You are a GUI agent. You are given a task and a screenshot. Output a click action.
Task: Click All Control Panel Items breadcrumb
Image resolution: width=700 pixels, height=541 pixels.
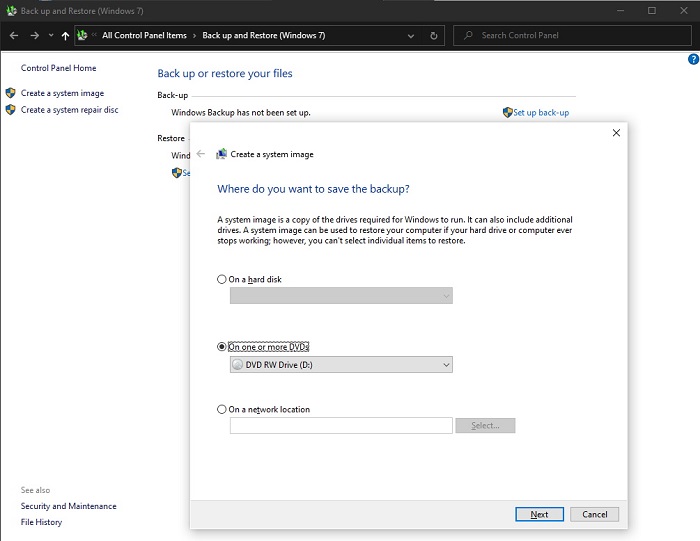click(x=144, y=36)
